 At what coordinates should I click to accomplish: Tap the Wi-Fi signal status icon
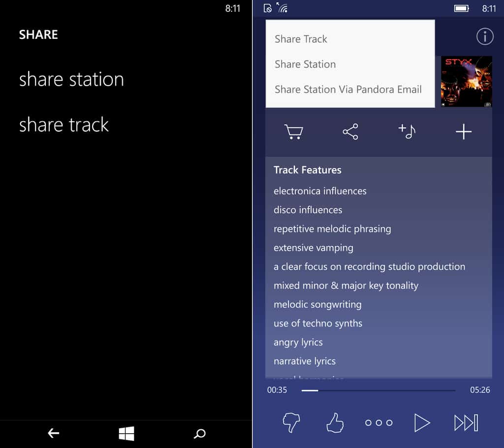click(x=282, y=8)
